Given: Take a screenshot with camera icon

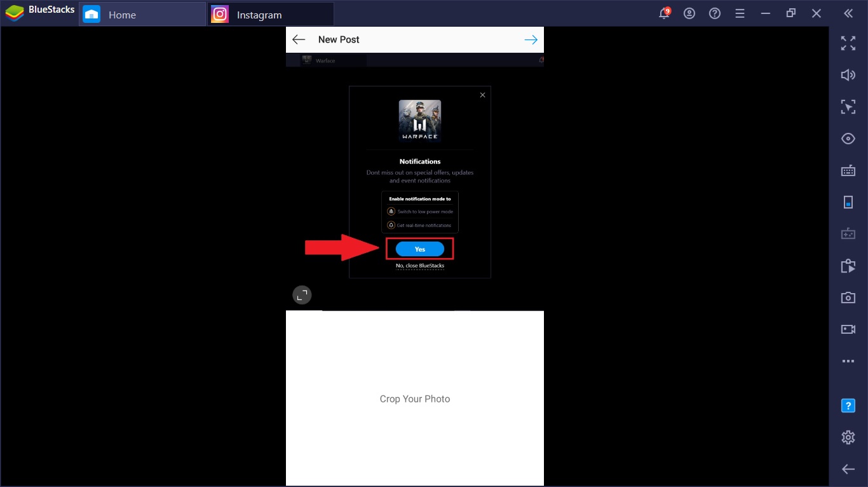Looking at the screenshot, I should point(848,298).
